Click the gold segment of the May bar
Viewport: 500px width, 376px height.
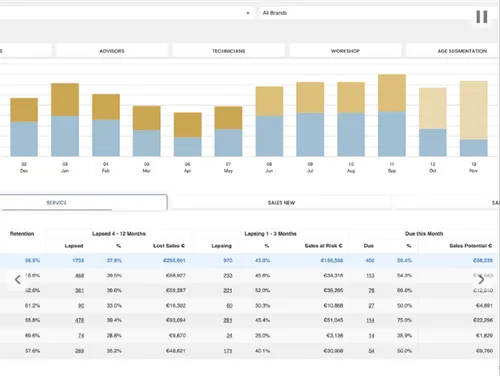(228, 118)
